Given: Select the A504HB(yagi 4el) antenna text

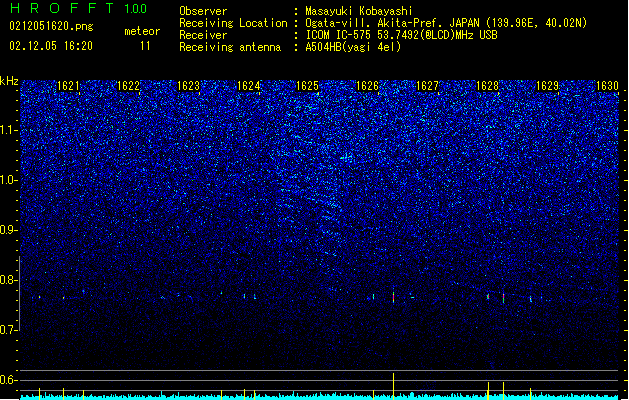Looking at the screenshot, I should (x=353, y=47).
